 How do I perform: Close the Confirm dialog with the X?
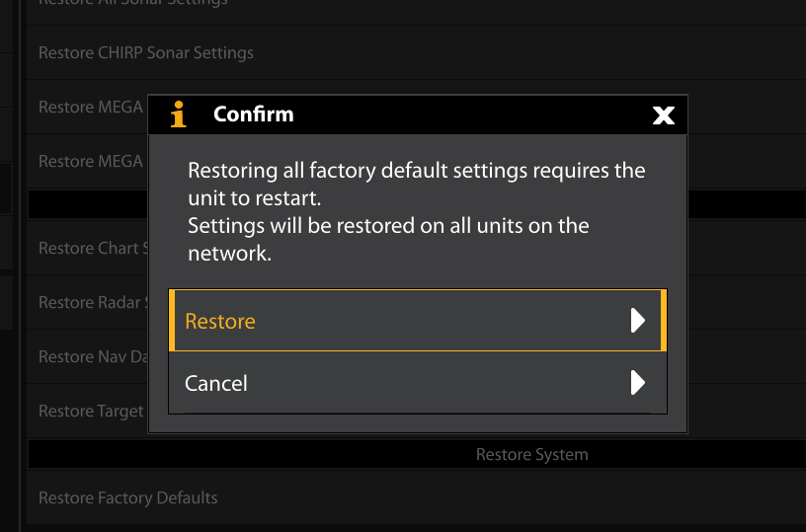[663, 115]
